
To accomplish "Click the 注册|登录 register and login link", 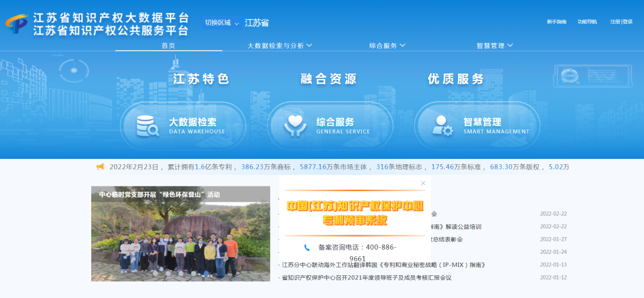I will 621,22.
